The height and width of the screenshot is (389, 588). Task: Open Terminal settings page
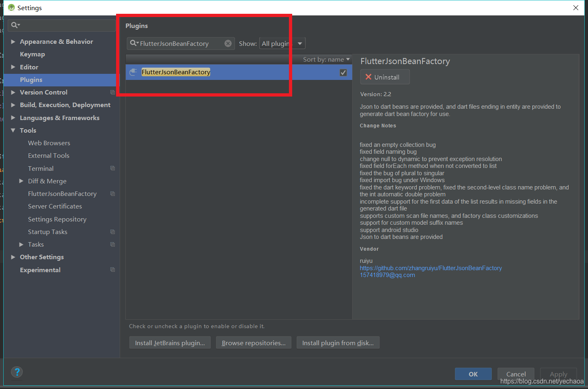coord(41,168)
